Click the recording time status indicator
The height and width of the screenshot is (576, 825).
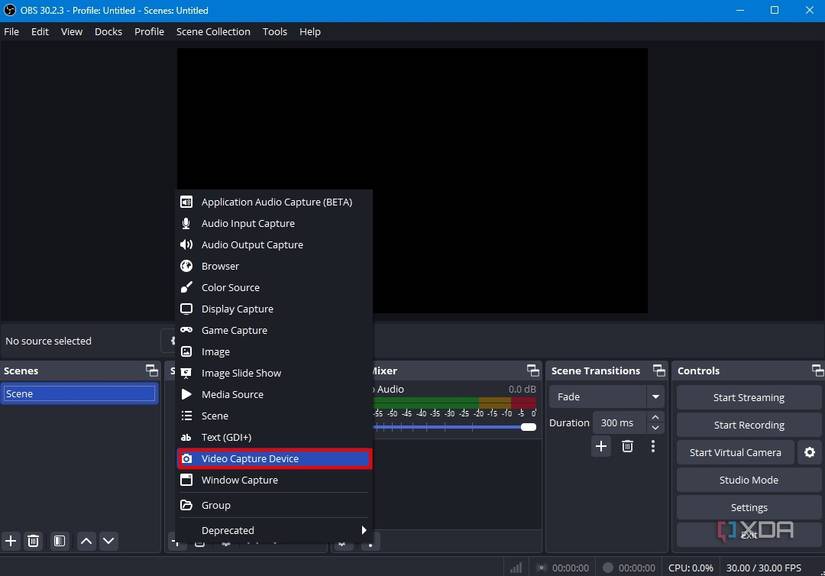click(x=629, y=568)
